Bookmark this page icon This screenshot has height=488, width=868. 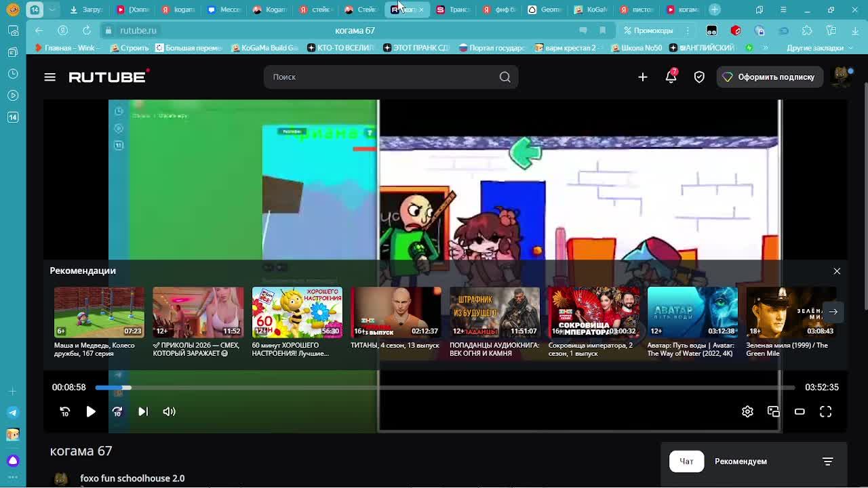pos(602,30)
